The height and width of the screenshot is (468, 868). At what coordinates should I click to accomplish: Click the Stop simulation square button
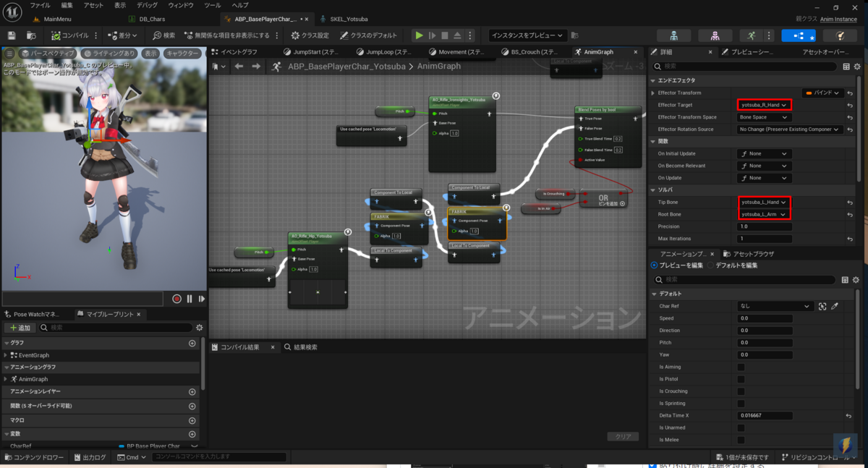(x=446, y=35)
